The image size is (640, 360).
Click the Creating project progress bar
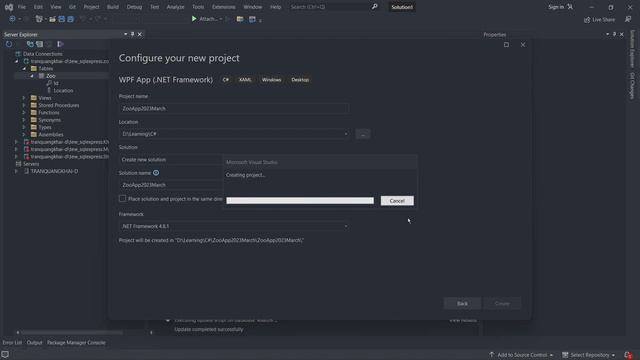300,200
